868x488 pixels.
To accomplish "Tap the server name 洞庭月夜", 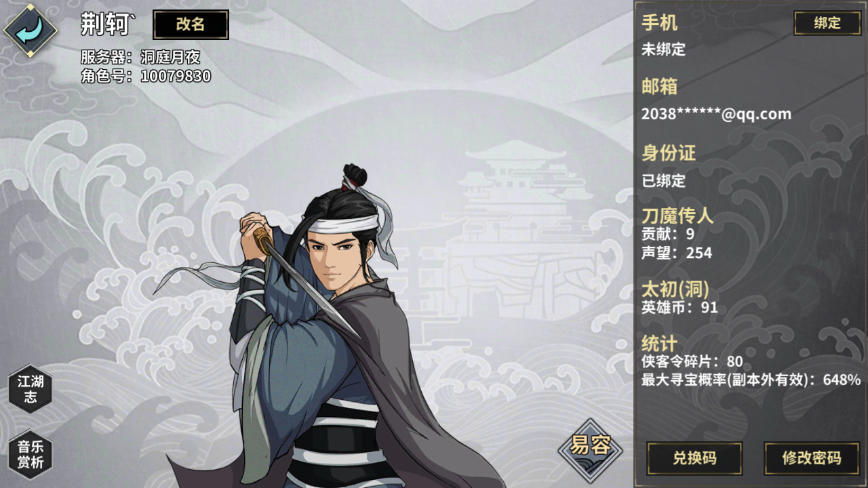I will [x=170, y=57].
